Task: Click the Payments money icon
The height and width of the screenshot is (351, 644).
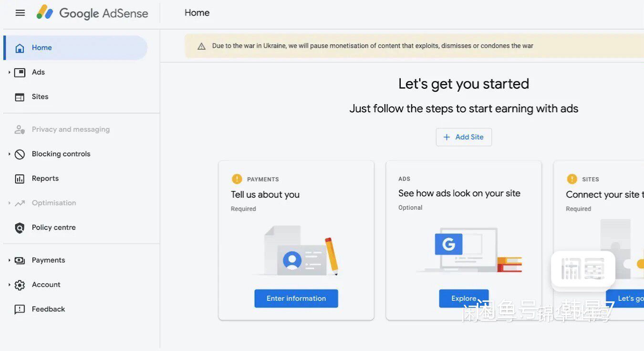Action: point(20,260)
